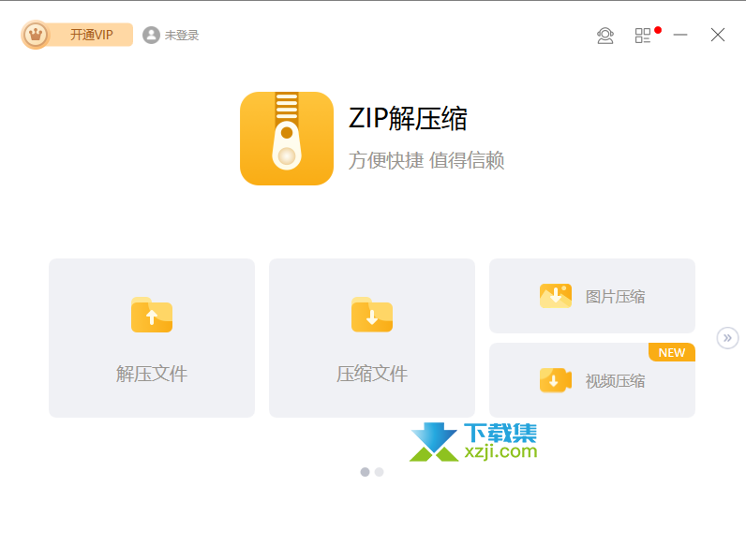The image size is (746, 560).
Task: Open the 视频压缩 option
Action: pyautogui.click(x=592, y=380)
